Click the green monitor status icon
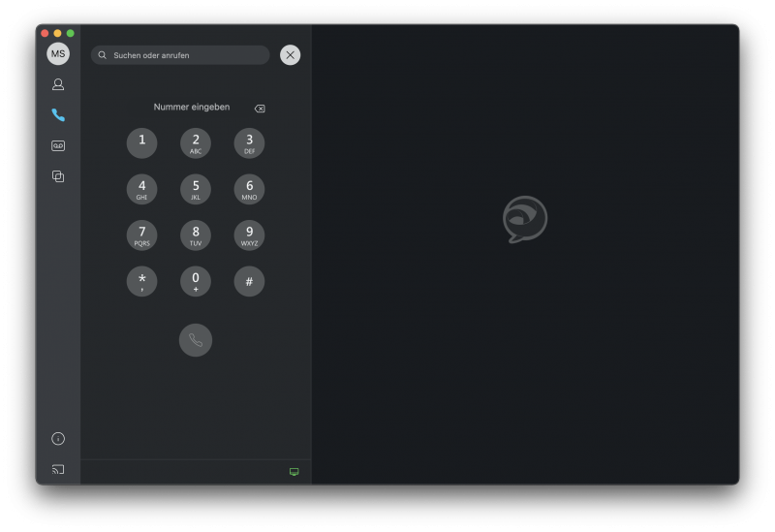 pos(294,472)
